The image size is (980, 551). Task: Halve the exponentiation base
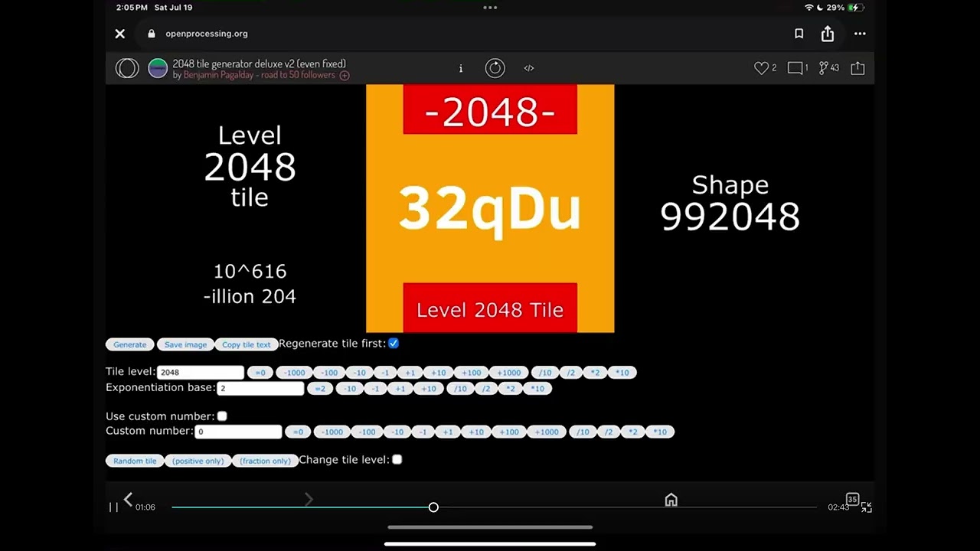[486, 389]
